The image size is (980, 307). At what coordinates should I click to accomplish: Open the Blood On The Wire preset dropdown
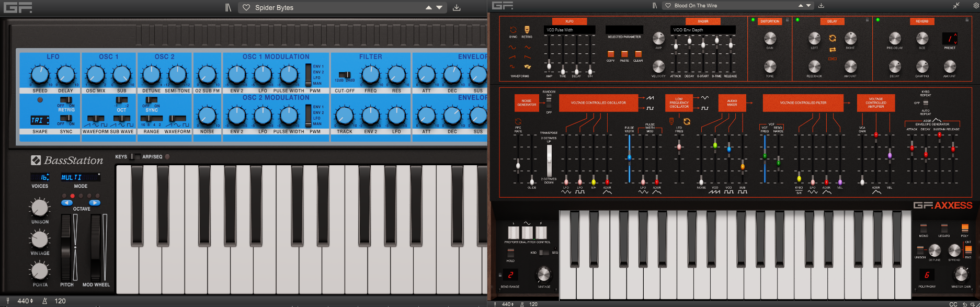[x=738, y=5]
